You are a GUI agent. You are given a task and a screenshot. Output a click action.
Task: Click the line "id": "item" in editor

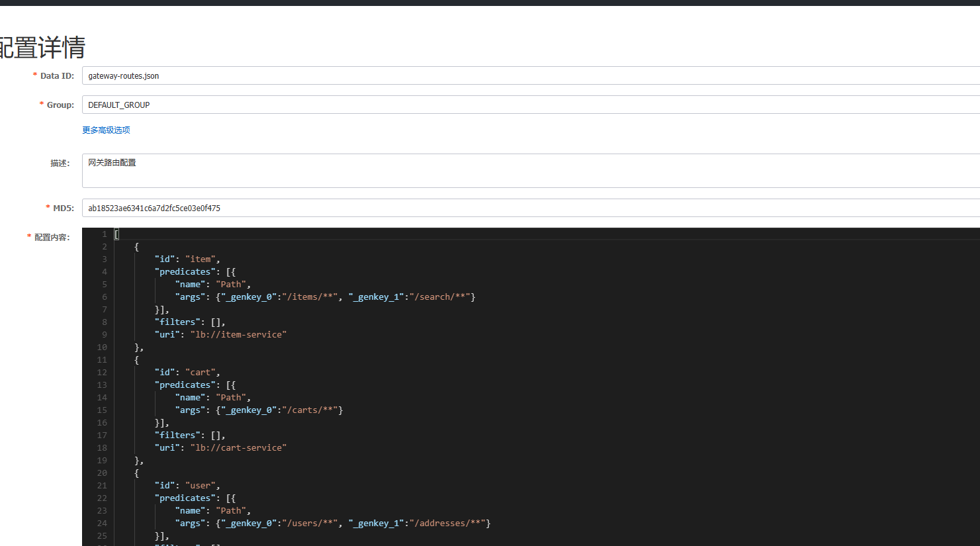pos(187,259)
